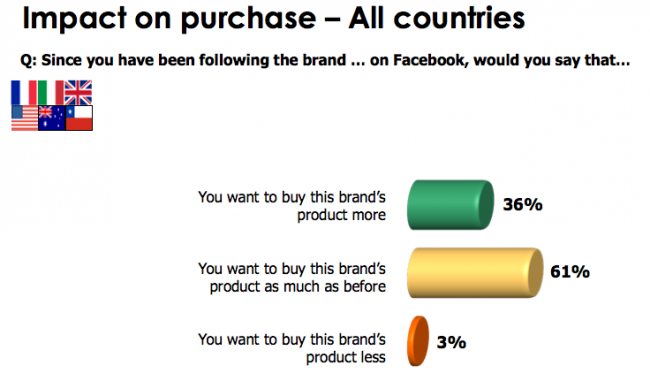Click the survey question text
The width and height of the screenshot is (650, 381).
pyautogui.click(x=325, y=61)
